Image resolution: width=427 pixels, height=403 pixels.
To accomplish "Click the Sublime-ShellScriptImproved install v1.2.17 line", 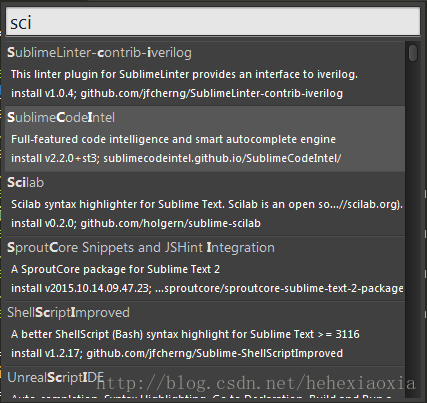I will tap(177, 353).
